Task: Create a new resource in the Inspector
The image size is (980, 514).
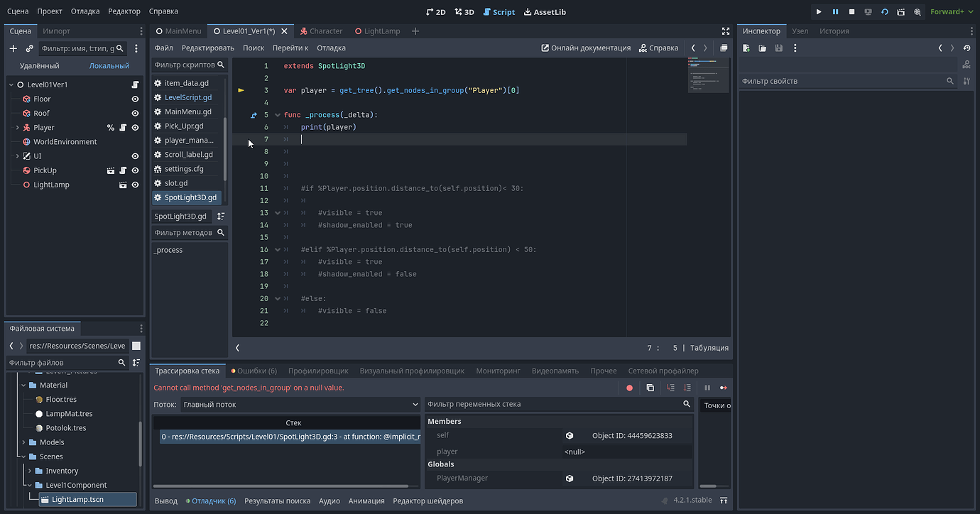Action: pos(746,48)
